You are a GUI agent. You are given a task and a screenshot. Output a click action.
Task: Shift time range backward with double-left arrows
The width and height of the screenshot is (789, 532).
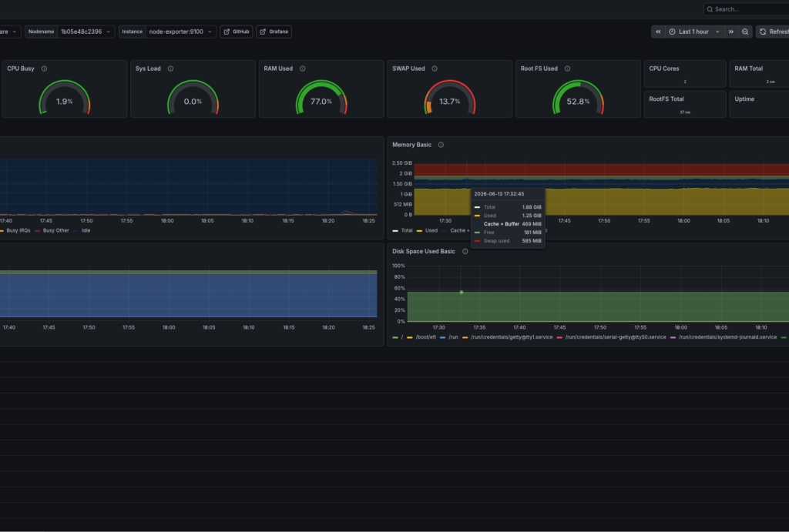click(x=658, y=32)
